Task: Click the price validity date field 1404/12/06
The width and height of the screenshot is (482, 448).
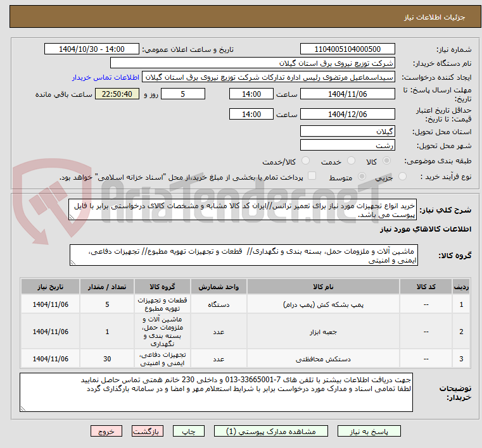Action: (347, 115)
